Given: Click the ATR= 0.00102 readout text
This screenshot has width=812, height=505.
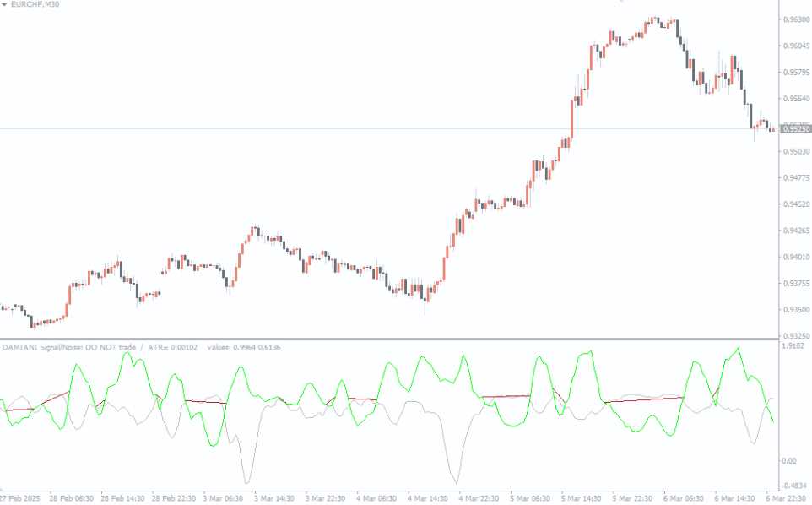Looking at the screenshot, I should coord(171,347).
